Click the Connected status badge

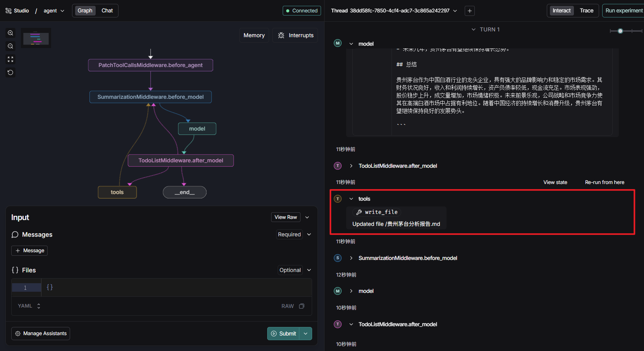point(302,11)
